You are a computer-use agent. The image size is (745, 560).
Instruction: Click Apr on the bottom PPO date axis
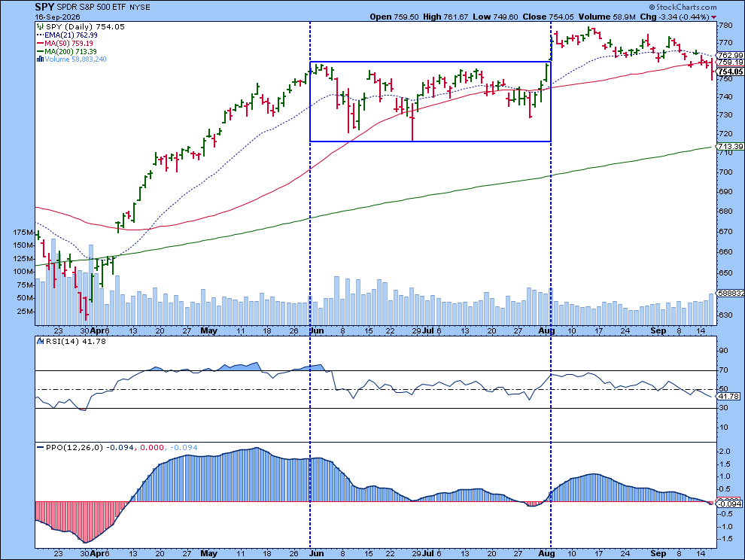coord(97,553)
